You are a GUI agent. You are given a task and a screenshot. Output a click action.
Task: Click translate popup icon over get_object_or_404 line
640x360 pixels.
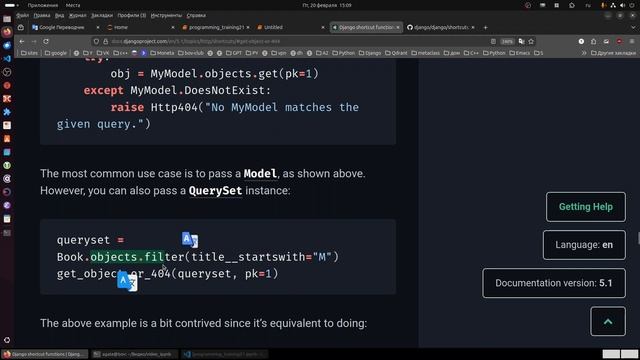pos(127,282)
